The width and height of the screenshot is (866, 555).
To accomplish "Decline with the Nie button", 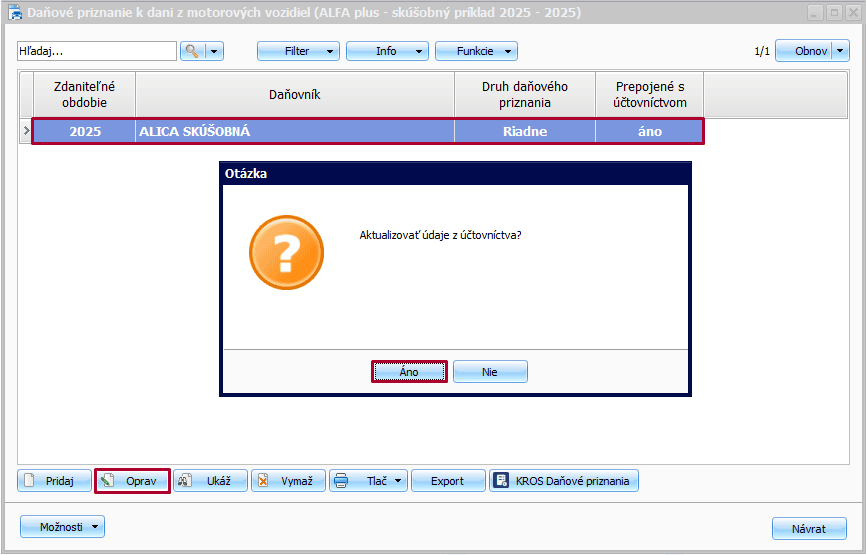I will pyautogui.click(x=490, y=372).
